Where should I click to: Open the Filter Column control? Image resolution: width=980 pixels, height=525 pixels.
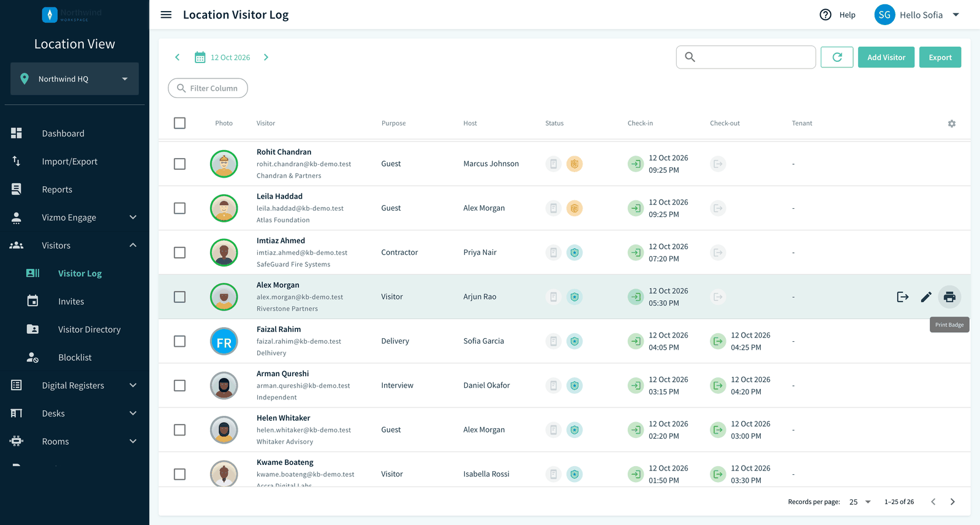click(x=208, y=88)
